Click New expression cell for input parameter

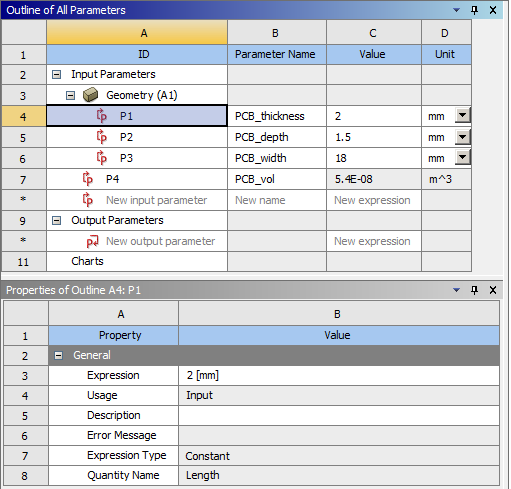pyautogui.click(x=374, y=200)
